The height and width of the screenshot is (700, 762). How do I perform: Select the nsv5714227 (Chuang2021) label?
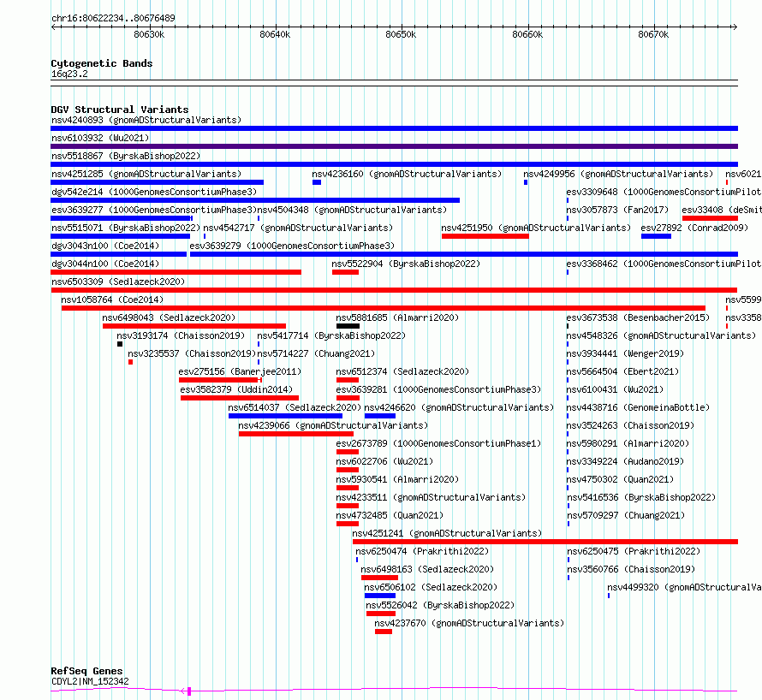pyautogui.click(x=316, y=353)
